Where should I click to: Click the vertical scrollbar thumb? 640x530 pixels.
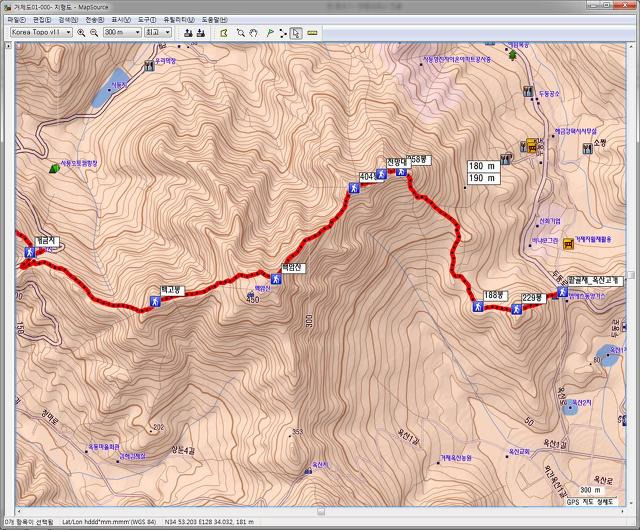(x=631, y=275)
